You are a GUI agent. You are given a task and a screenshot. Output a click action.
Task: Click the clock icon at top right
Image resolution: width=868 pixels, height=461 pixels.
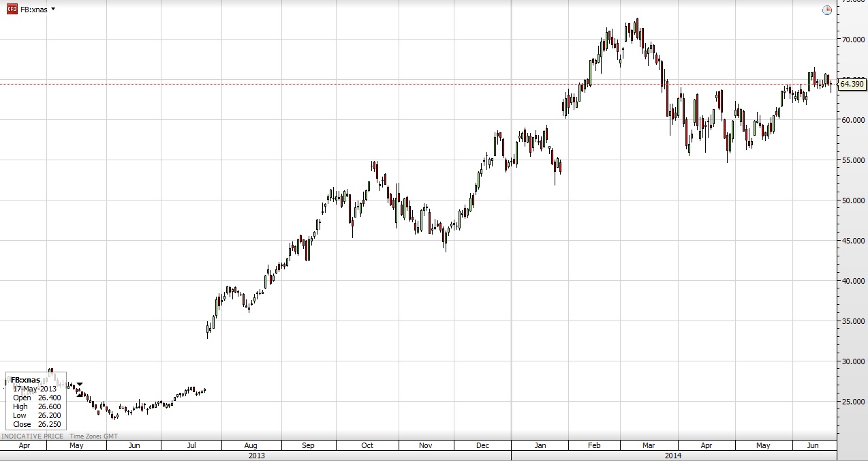827,10
